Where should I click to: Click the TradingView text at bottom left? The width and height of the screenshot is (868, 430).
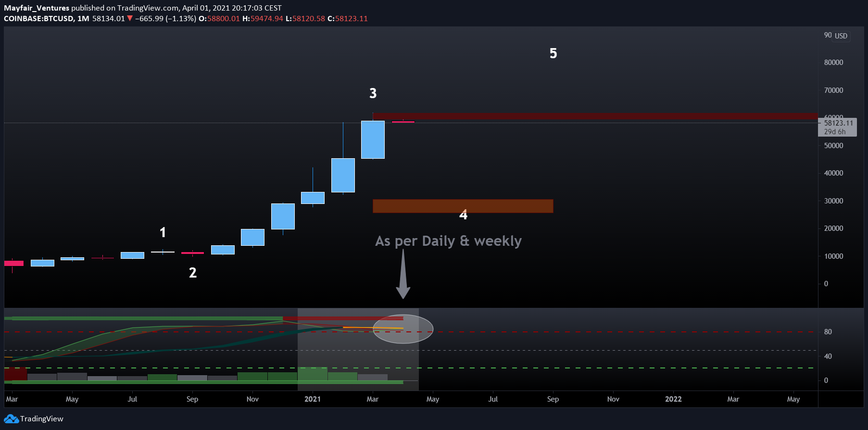point(42,419)
